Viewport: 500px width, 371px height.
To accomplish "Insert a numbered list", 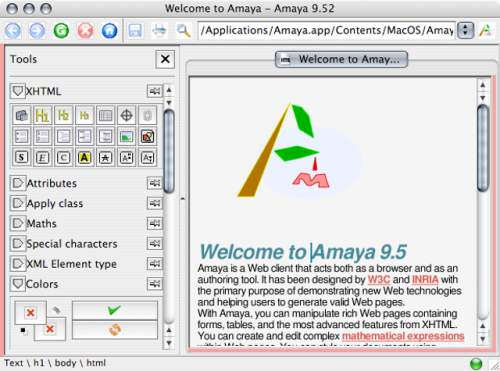I will [x=42, y=137].
